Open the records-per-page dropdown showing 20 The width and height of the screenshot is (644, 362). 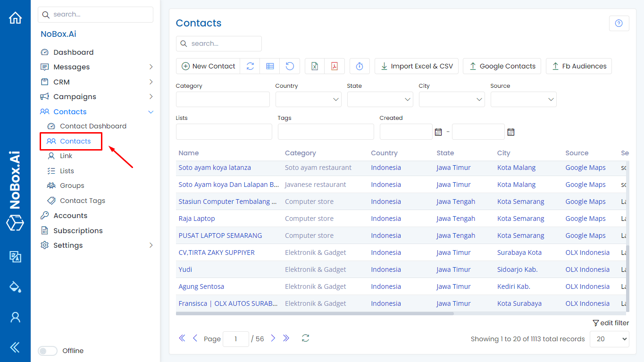(609, 339)
